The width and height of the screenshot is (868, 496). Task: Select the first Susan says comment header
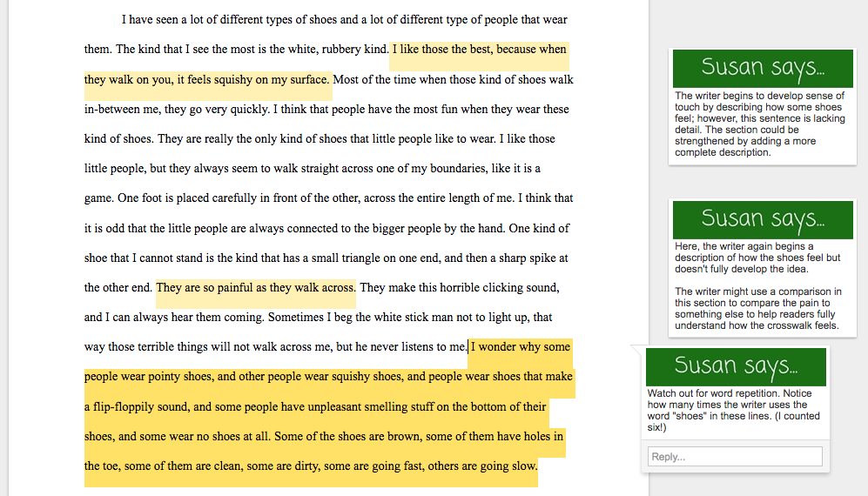click(762, 67)
